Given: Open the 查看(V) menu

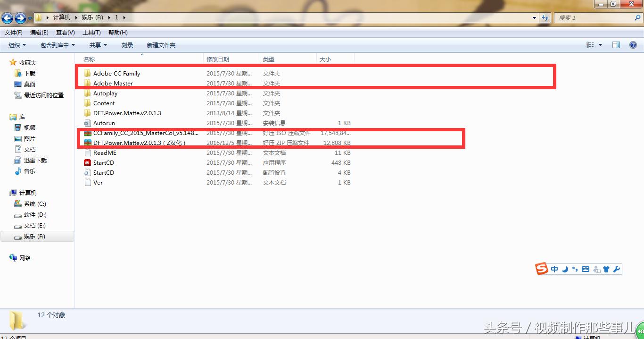Looking at the screenshot, I should 65,32.
